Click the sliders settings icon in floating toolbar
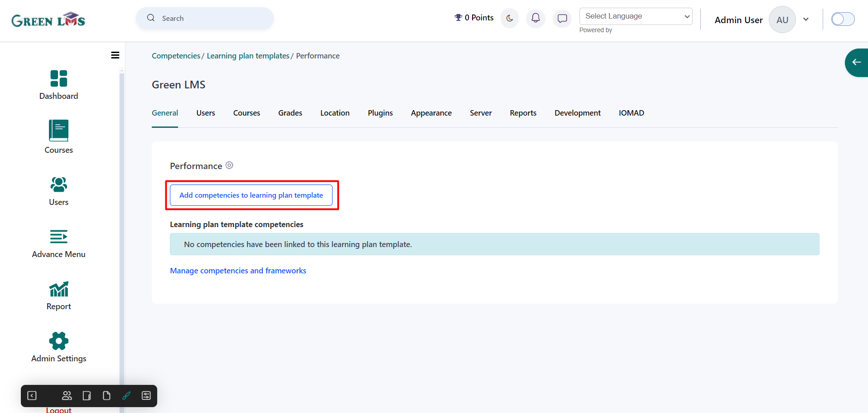The height and width of the screenshot is (413, 868). (x=146, y=396)
